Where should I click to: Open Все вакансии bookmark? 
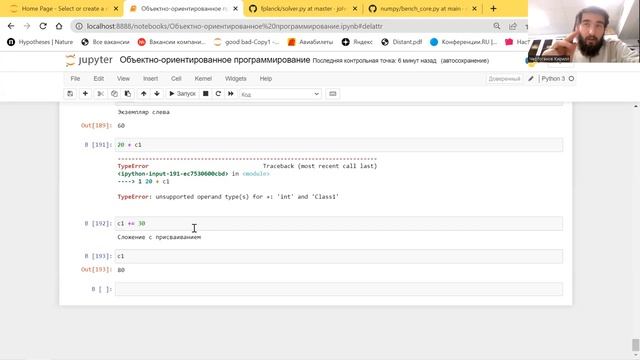pyautogui.click(x=105, y=42)
